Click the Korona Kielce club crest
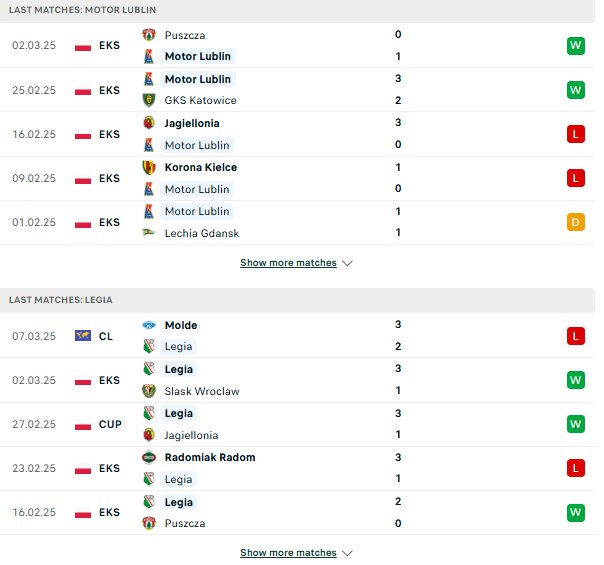604x565 pixels. click(x=149, y=167)
